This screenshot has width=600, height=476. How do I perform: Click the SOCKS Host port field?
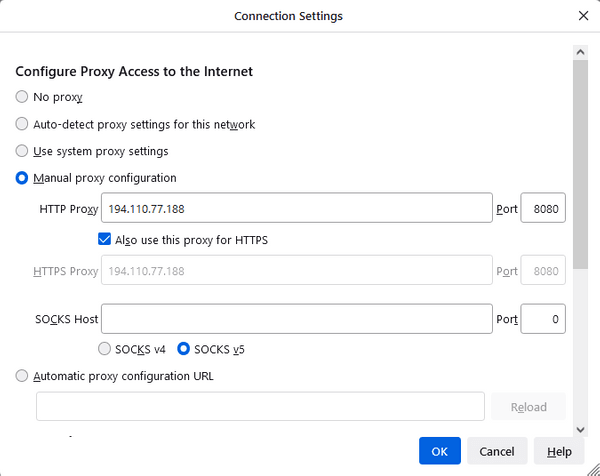pyautogui.click(x=543, y=319)
